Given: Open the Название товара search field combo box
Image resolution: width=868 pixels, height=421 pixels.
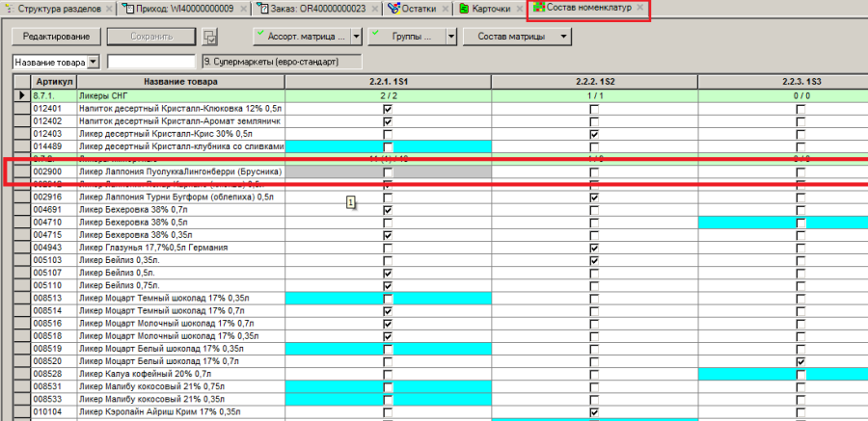Looking at the screenshot, I should click(55, 62).
